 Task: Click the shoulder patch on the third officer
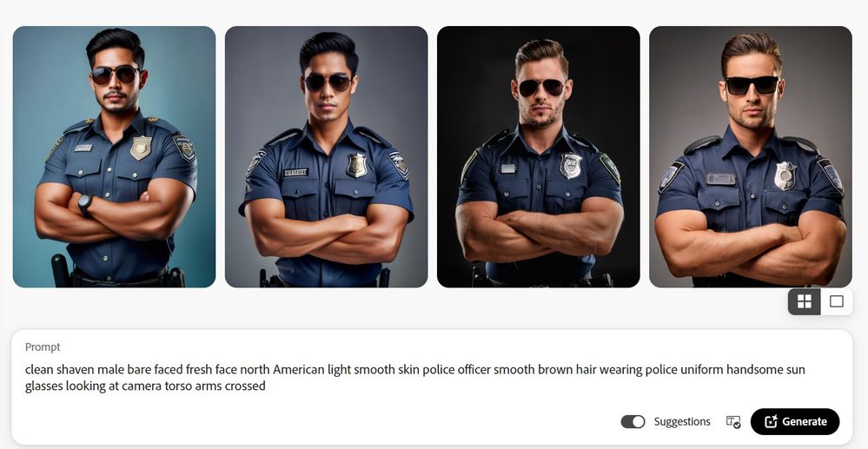(610, 168)
